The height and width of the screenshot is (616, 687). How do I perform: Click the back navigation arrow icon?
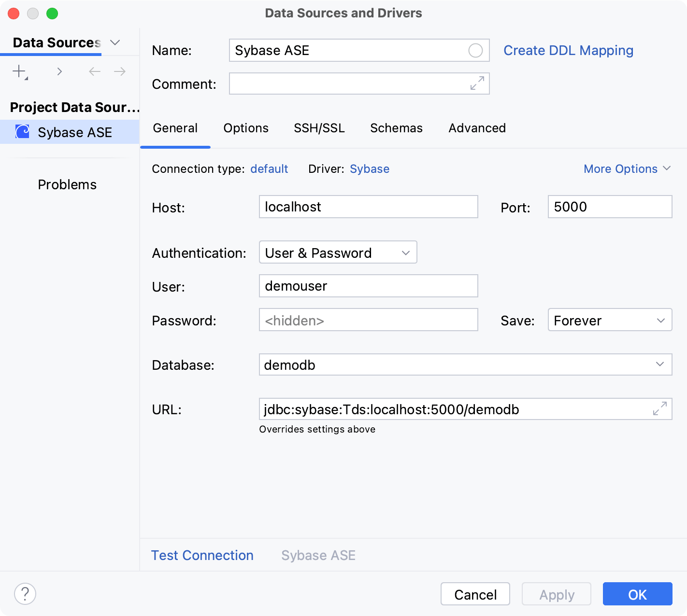[x=94, y=71]
